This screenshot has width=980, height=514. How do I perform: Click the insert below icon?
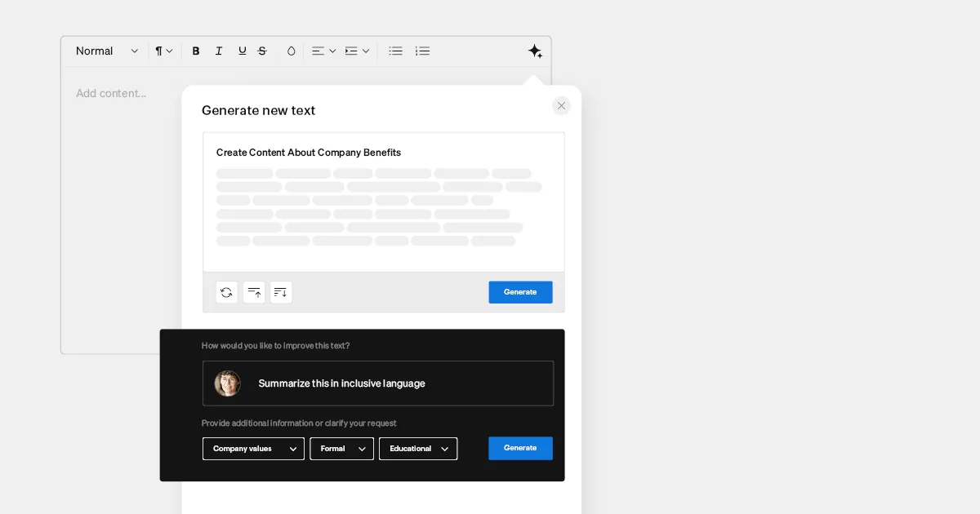click(281, 292)
